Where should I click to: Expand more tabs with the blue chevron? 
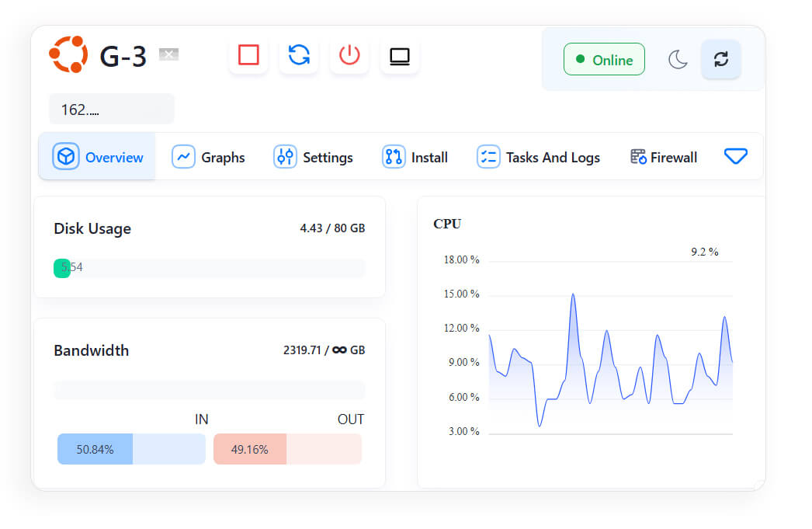735,157
